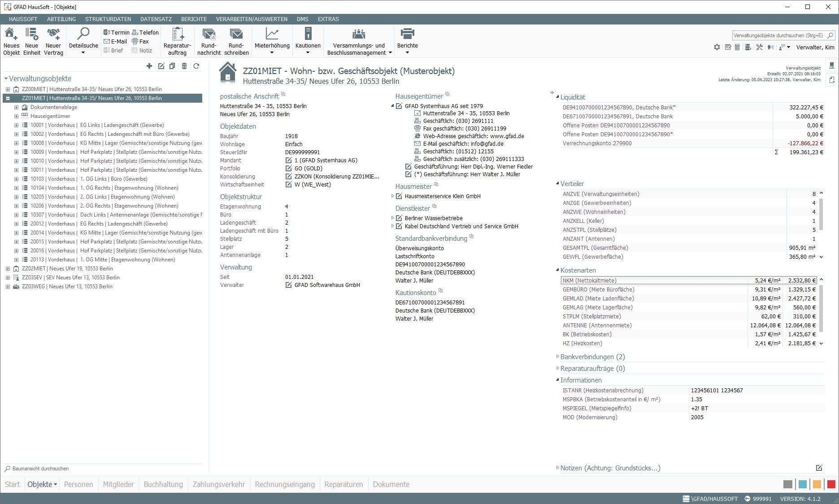Click the refresh icon above the tree
Screen dimensions: 839x504
click(x=196, y=66)
